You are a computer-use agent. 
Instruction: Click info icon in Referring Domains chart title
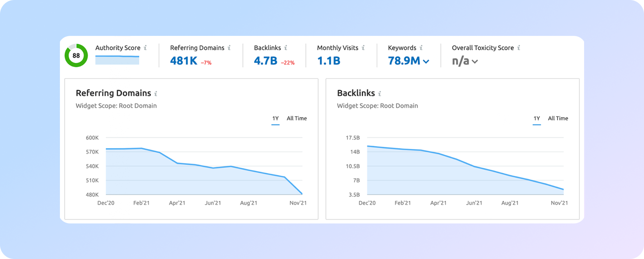[x=156, y=94]
